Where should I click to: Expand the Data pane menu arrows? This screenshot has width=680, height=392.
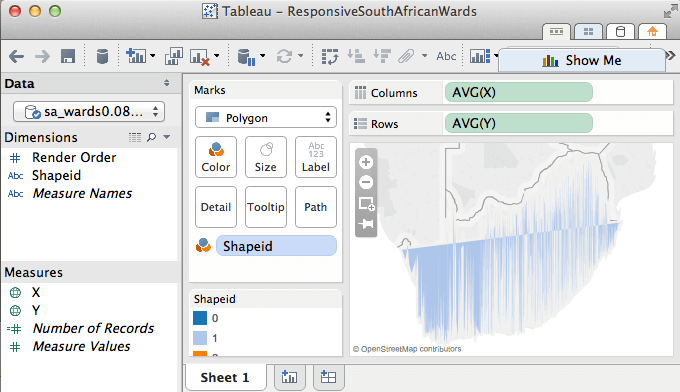pos(167,83)
